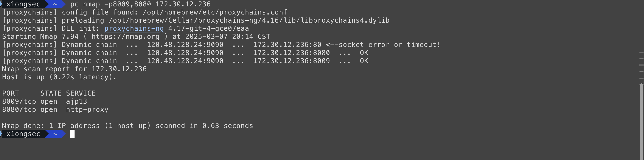Click the proxychains.conf config file path
Viewport: 644px width, 160px height.
pos(215,12)
